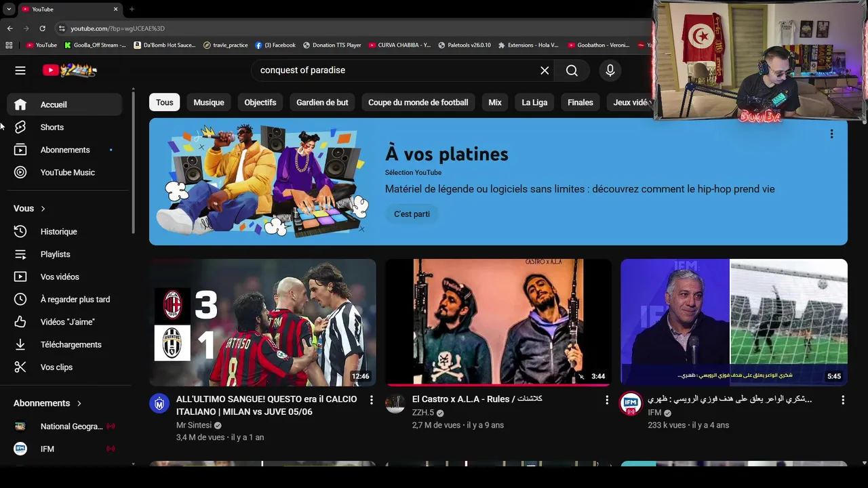Start voice search with microphone
This screenshot has height=488, width=868.
click(x=610, y=70)
